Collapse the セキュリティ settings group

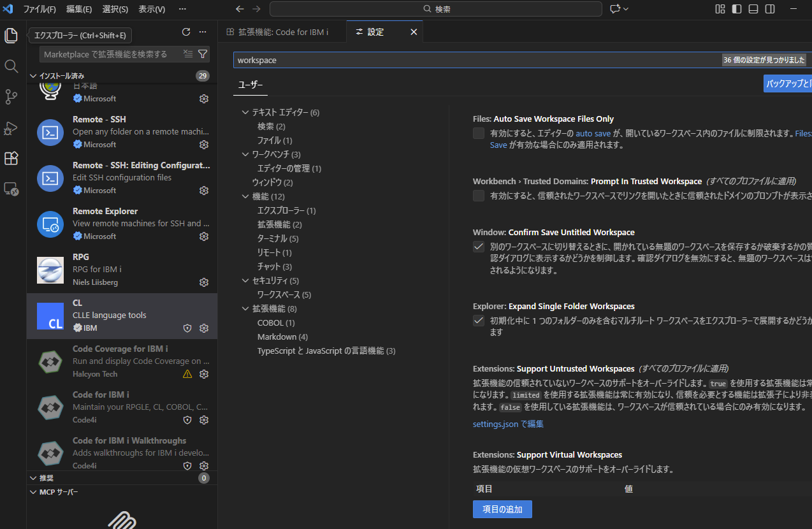point(245,280)
